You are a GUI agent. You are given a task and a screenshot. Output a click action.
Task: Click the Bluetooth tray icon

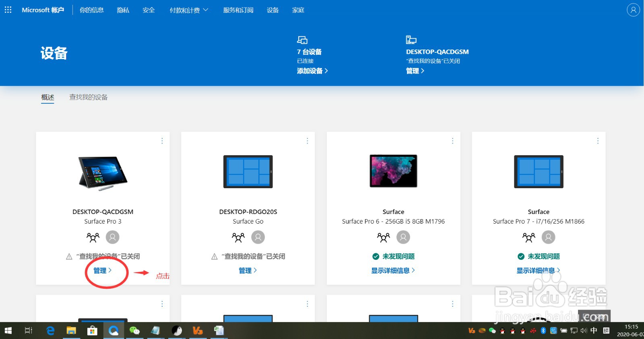[543, 331]
